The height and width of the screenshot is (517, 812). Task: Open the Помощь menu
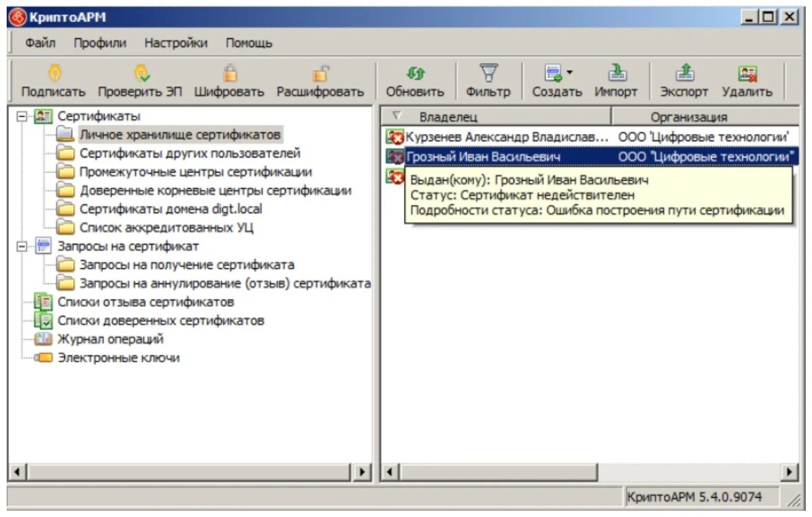[249, 43]
